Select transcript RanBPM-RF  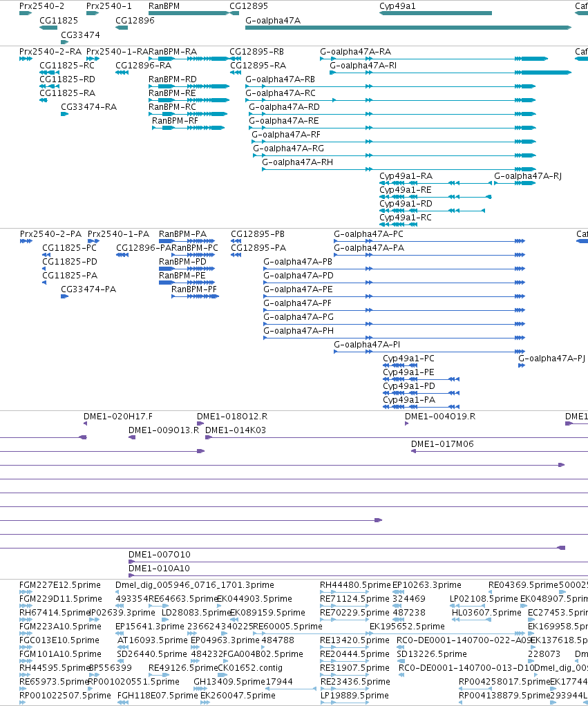click(x=175, y=121)
